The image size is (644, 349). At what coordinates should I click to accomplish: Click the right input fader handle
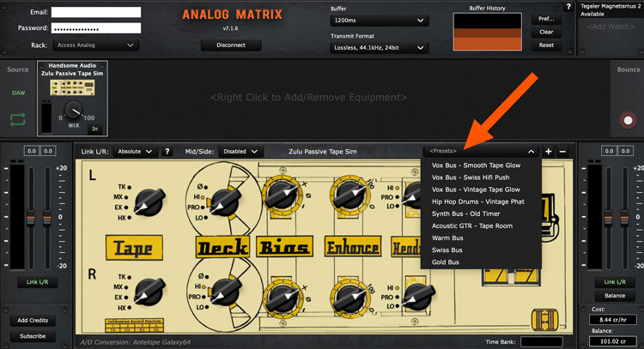(x=47, y=217)
